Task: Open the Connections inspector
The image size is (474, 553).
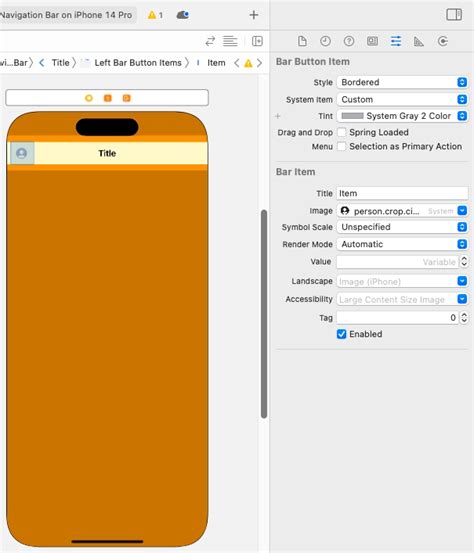Action: point(443,41)
